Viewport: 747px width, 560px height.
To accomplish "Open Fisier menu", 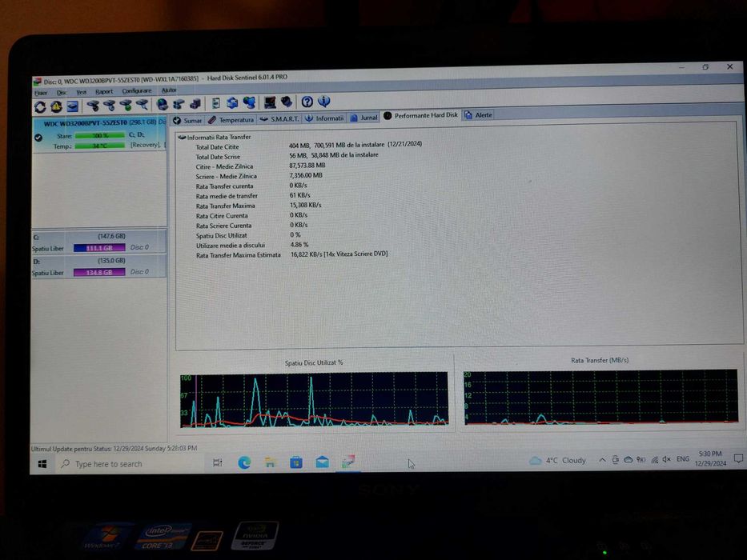I will click(41, 93).
